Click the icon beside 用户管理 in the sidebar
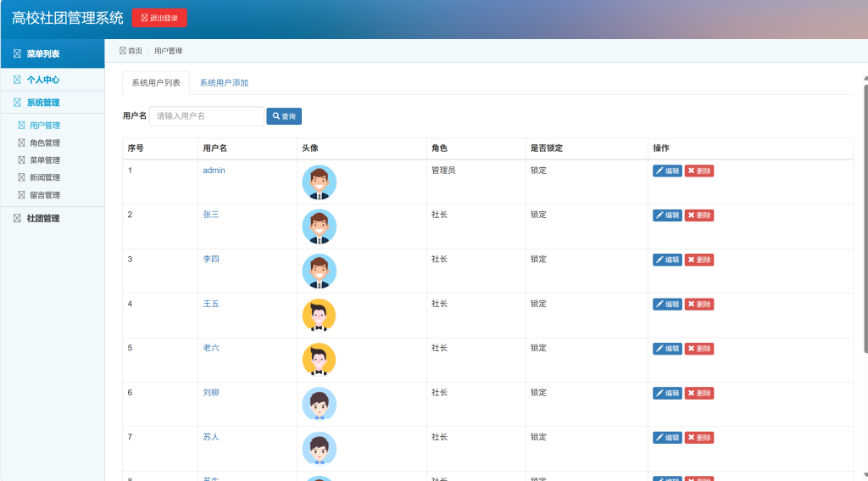Screen dimensions: 868x481 (x=21, y=126)
